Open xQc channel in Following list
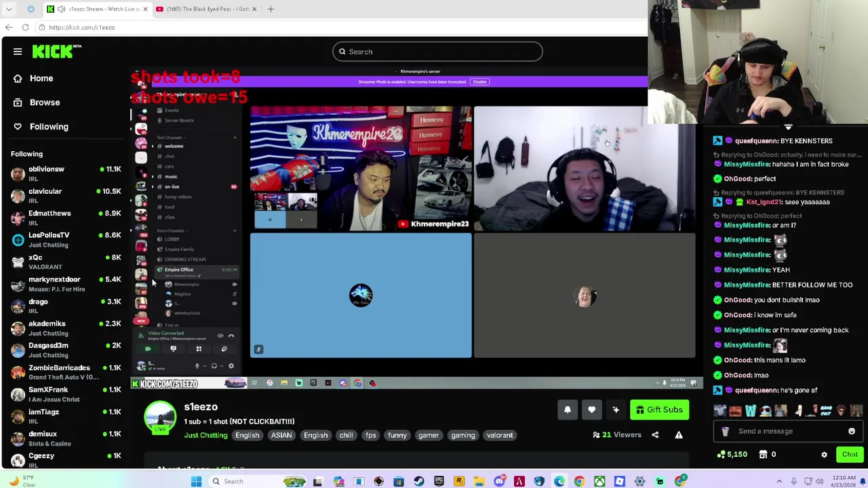 (x=66, y=262)
